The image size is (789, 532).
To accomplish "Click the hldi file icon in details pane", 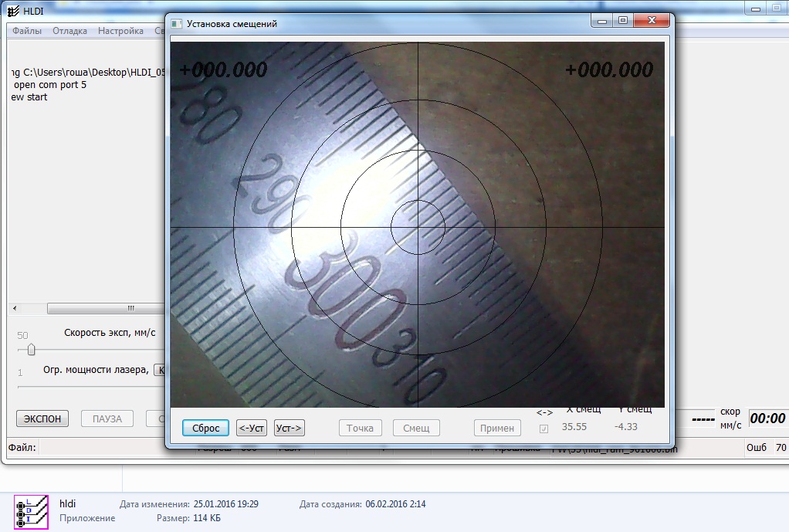I will 31,511.
